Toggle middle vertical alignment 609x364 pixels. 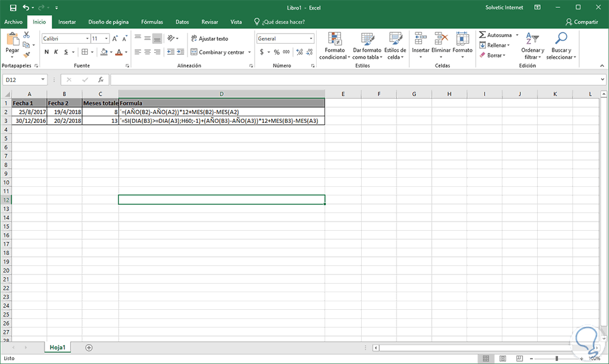click(147, 38)
